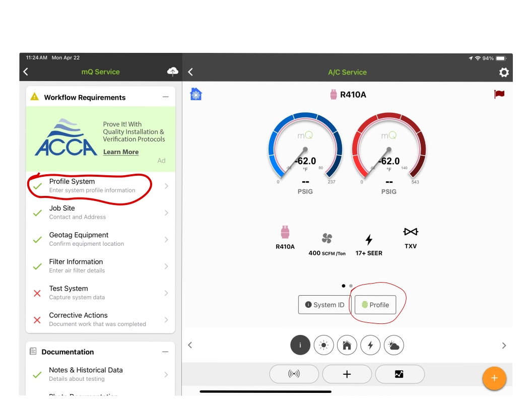Open Filter Information chevron
This screenshot has width=532, height=411.
tap(166, 266)
